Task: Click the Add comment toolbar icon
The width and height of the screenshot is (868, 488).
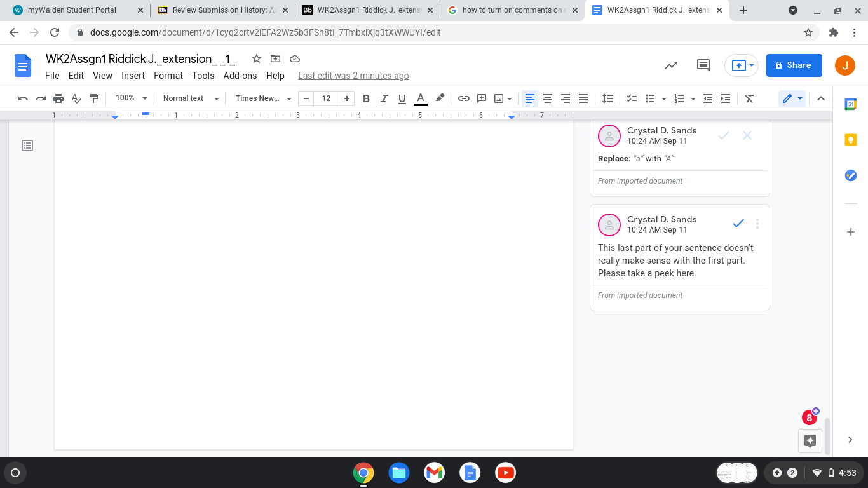Action: (x=482, y=98)
